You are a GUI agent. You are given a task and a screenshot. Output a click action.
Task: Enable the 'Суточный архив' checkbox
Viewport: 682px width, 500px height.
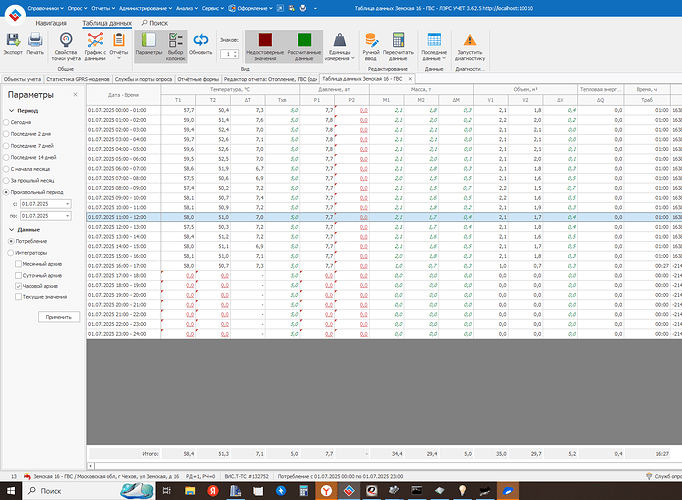pyautogui.click(x=18, y=274)
